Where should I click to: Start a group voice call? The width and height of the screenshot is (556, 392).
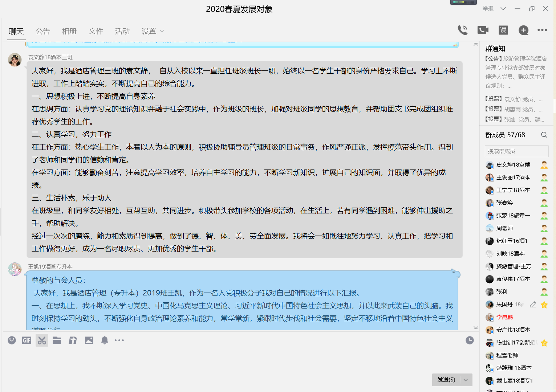[462, 30]
